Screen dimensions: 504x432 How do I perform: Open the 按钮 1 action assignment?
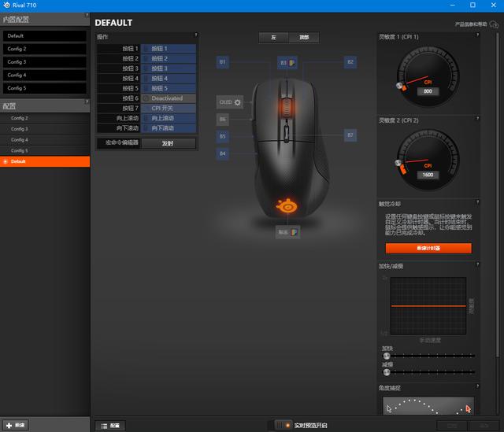pyautogui.click(x=169, y=49)
